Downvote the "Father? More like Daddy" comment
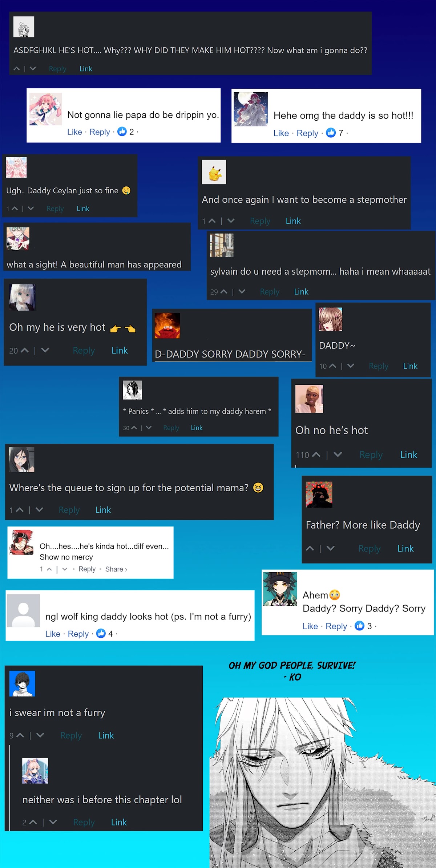 click(x=330, y=548)
